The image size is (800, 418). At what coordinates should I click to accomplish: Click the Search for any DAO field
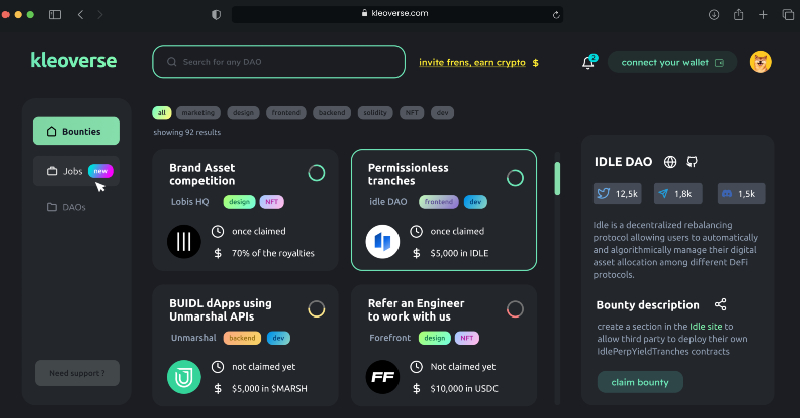pyautogui.click(x=279, y=62)
